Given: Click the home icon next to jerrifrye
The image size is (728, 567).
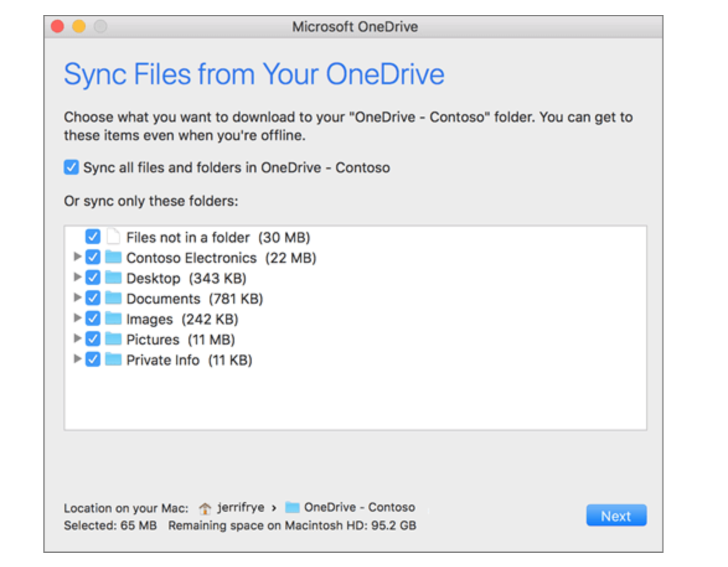Looking at the screenshot, I should pyautogui.click(x=205, y=508).
